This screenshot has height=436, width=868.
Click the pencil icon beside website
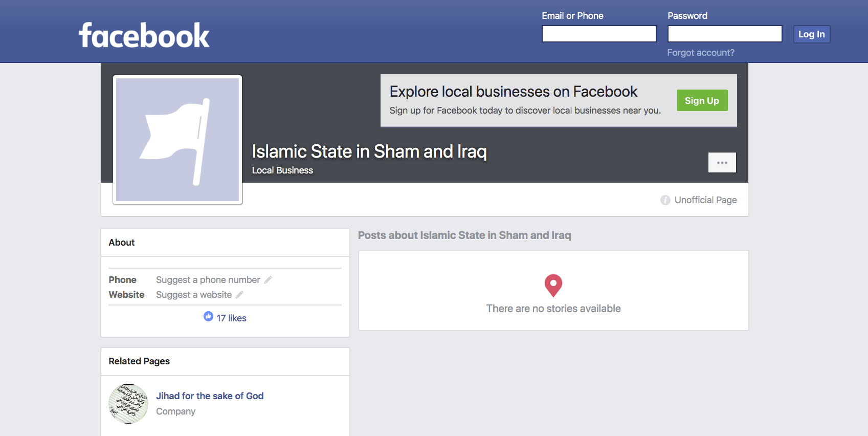239,295
